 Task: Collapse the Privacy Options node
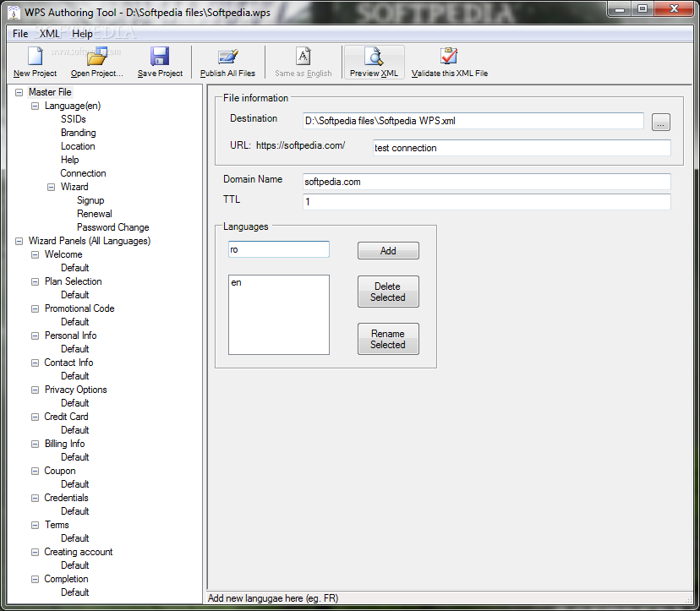coord(35,390)
